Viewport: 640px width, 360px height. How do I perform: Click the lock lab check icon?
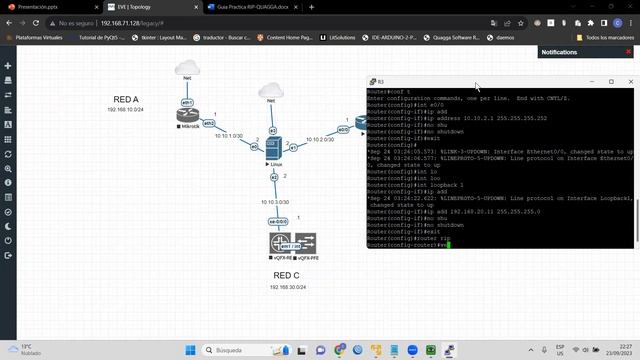pos(8,212)
